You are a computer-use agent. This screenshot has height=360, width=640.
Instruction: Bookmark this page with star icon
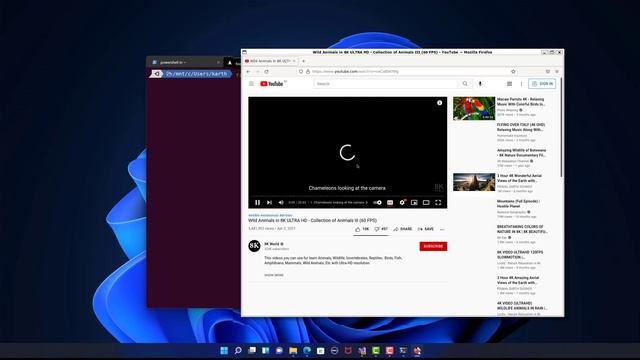coord(513,71)
